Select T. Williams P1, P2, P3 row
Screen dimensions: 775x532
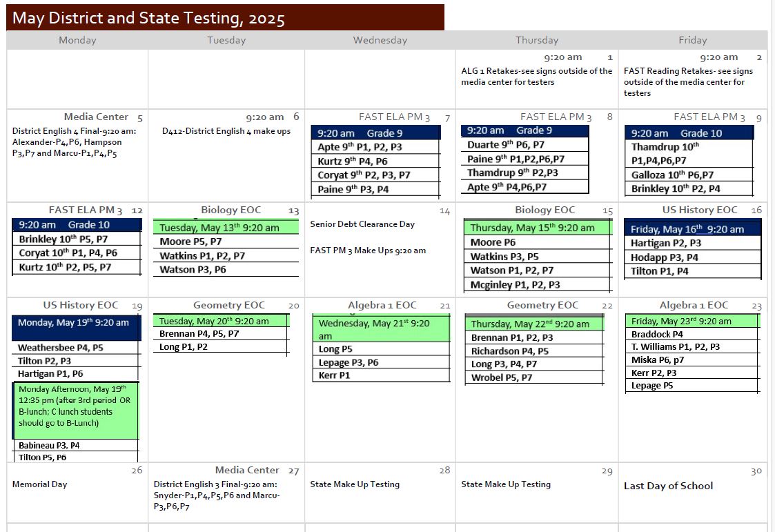pos(692,347)
